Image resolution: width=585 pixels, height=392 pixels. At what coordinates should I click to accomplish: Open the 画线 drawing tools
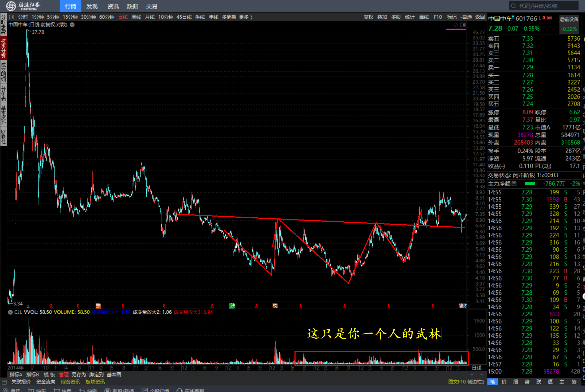424,17
